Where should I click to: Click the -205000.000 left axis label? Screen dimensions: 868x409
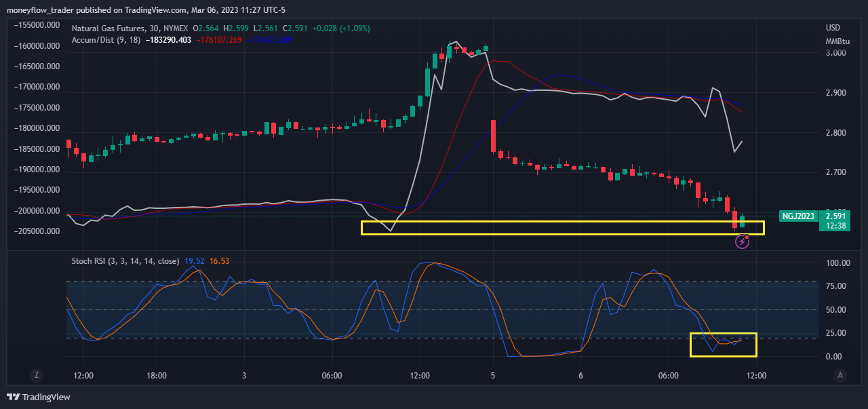point(39,231)
